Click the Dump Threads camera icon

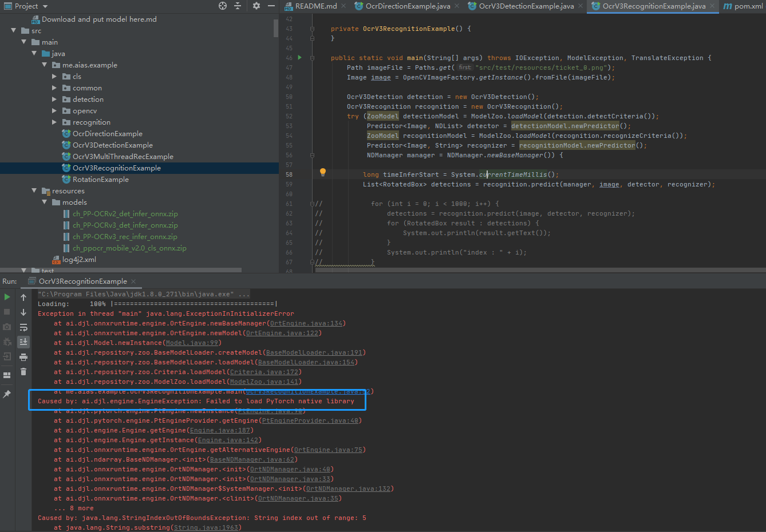click(x=7, y=327)
